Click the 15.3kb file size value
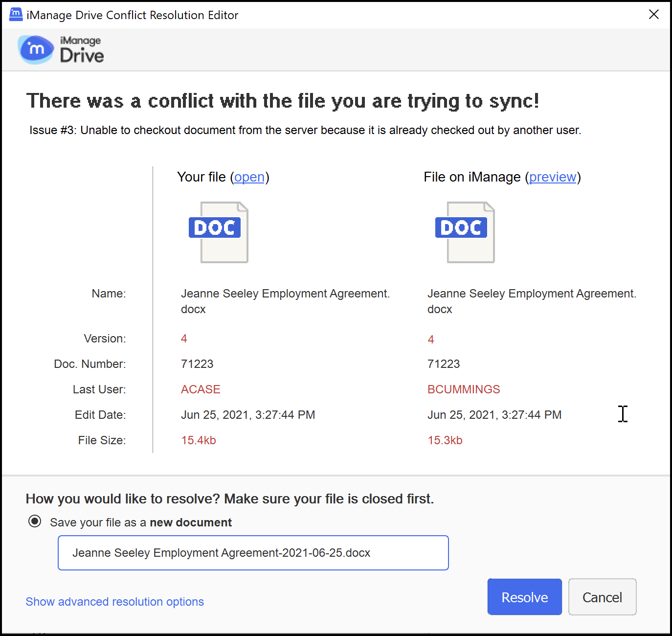The width and height of the screenshot is (672, 636). tap(445, 440)
